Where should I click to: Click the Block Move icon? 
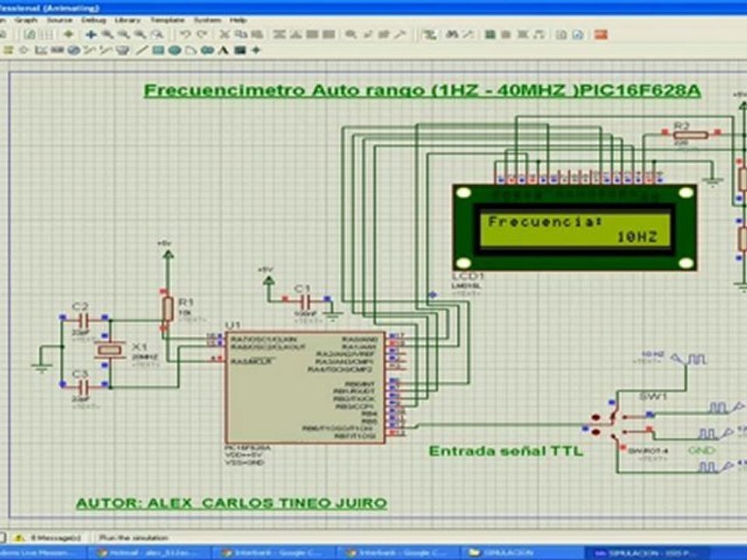296,35
